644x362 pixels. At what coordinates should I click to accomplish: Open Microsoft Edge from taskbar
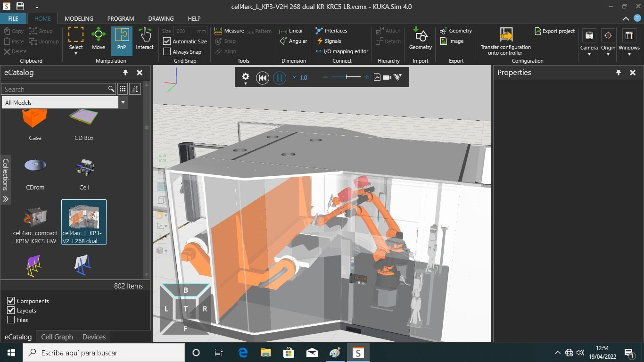(x=243, y=353)
